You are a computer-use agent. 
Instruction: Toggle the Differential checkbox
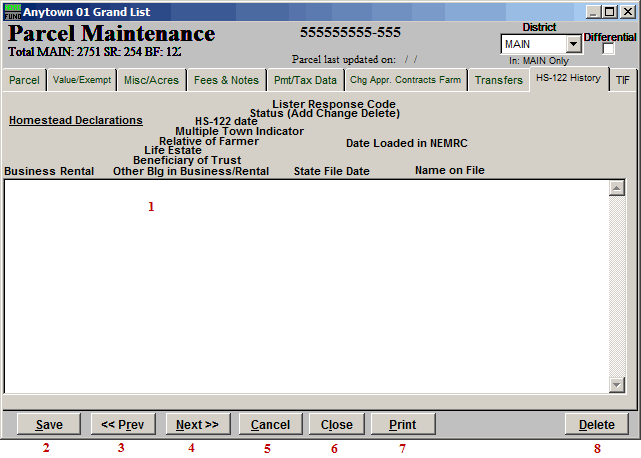(609, 49)
